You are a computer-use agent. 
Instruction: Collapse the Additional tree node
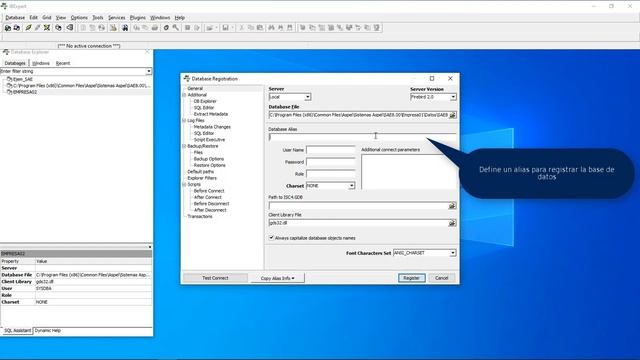184,95
